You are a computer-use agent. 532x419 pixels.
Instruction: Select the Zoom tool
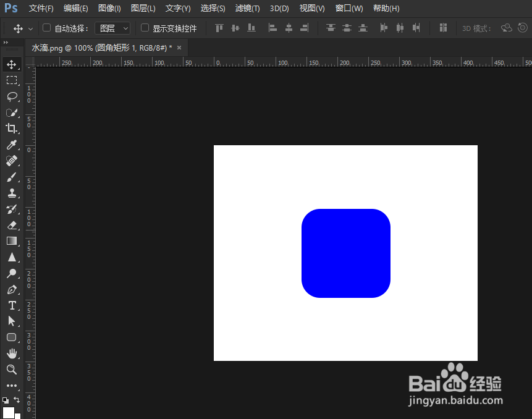click(12, 370)
